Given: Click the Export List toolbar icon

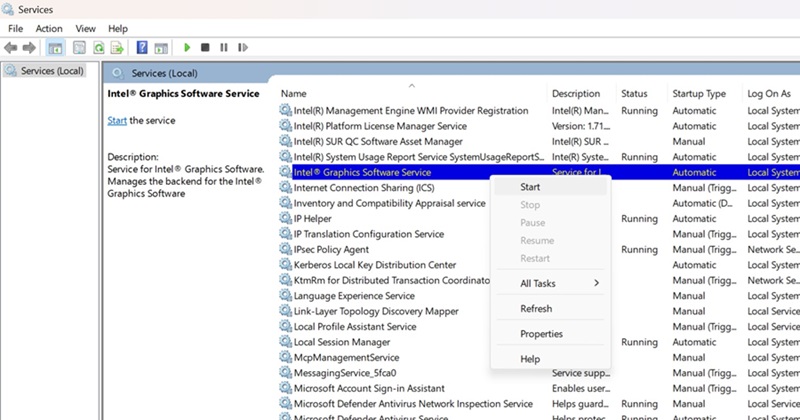Looking at the screenshot, I should 118,47.
